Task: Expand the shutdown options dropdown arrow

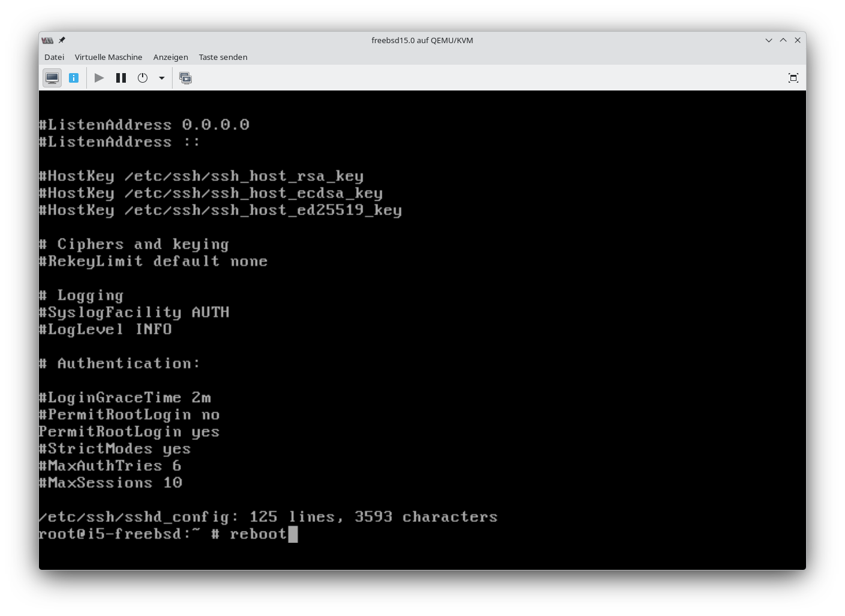Action: point(161,78)
